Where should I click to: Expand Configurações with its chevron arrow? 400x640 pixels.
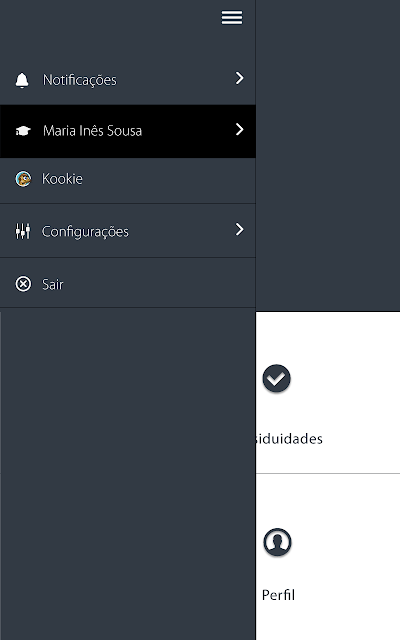[240, 229]
